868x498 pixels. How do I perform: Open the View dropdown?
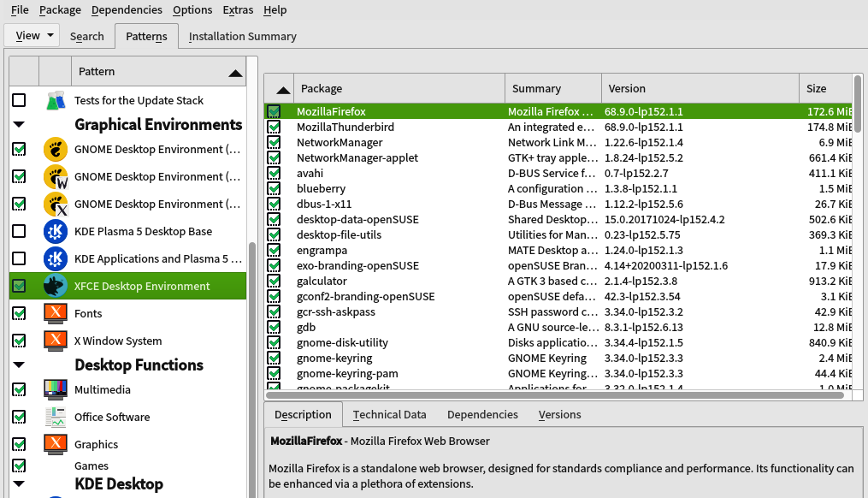pyautogui.click(x=32, y=36)
